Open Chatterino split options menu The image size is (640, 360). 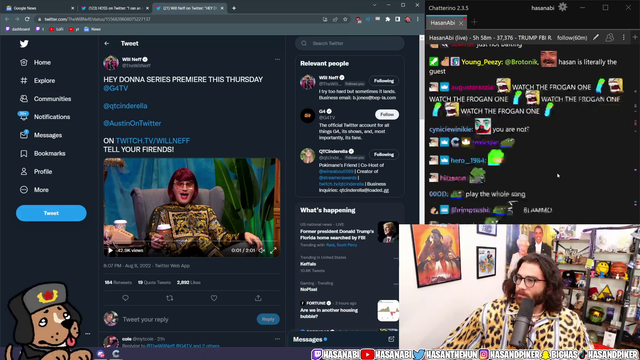tap(624, 38)
